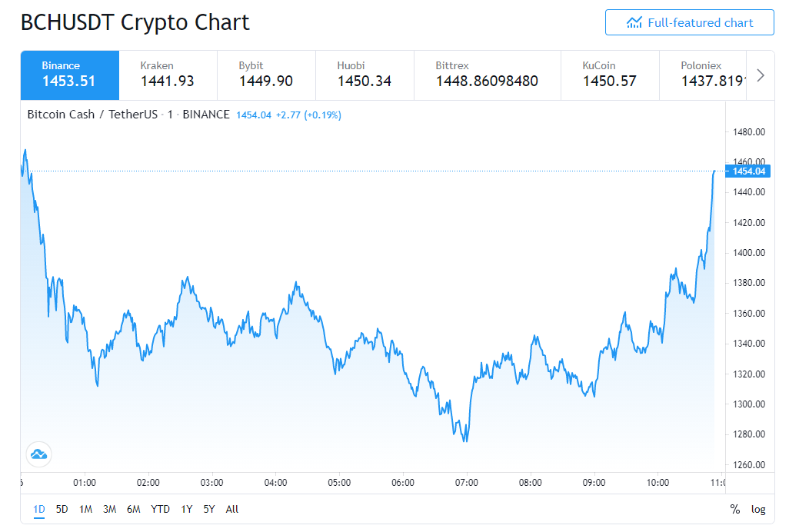Screen dimensions: 789x532
Task: Select the Binance exchange tab
Action: [70, 75]
